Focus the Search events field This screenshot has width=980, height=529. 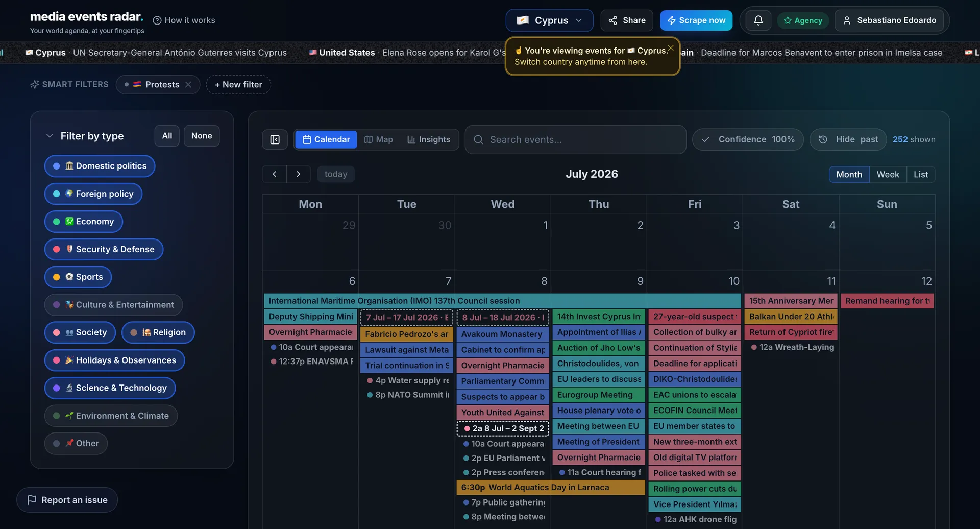[575, 139]
